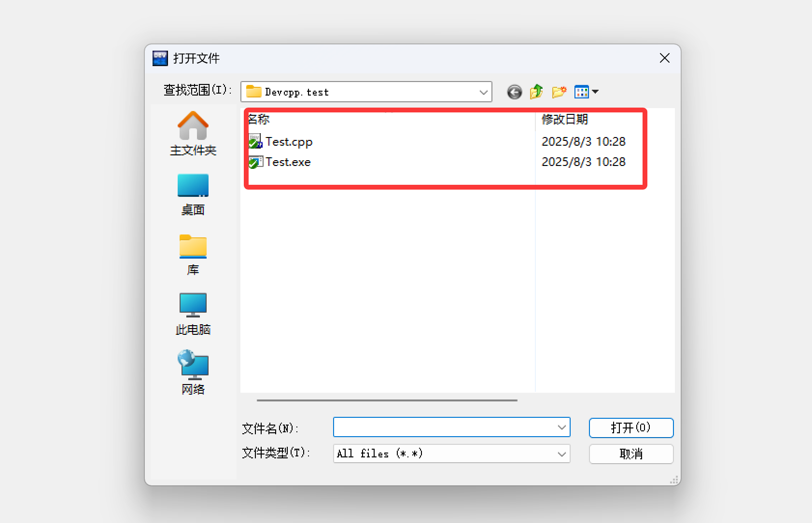The image size is (812, 523).
Task: Sort by the 修改日期 column header
Action: tap(565, 119)
